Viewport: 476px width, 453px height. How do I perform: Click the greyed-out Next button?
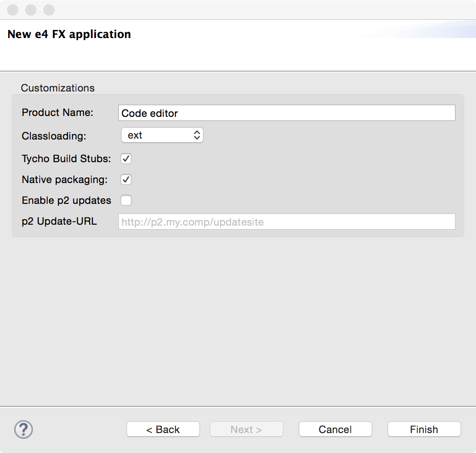[246, 429]
